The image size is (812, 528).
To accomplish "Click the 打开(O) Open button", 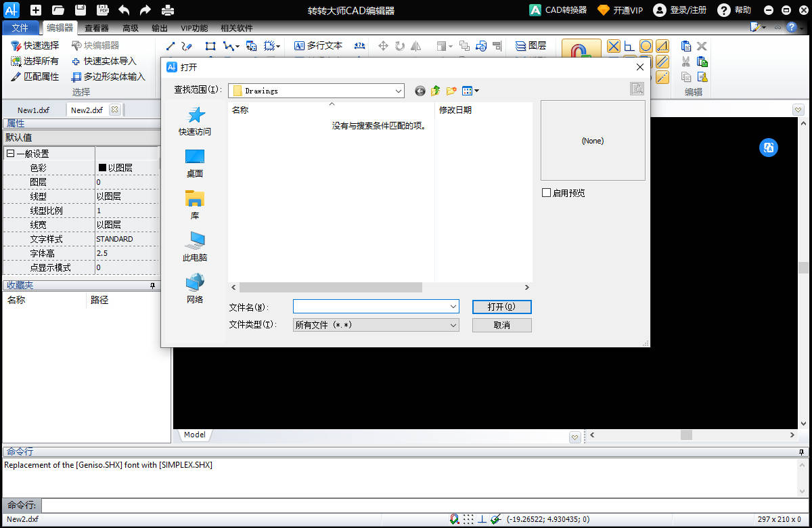I will click(502, 307).
